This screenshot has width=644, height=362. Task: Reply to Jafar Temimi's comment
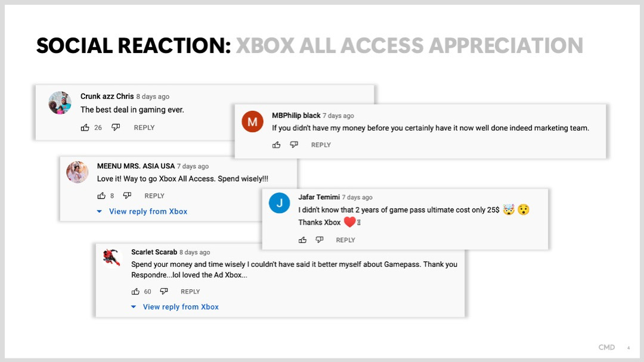pos(345,240)
